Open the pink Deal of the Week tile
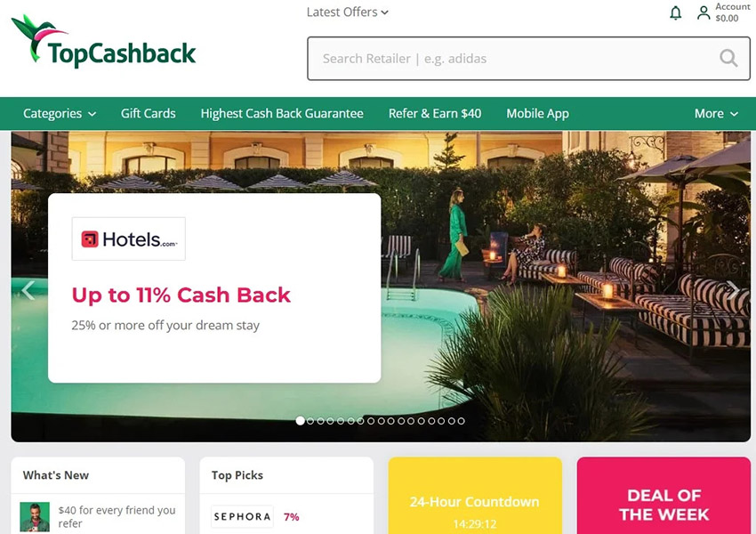This screenshot has width=756, height=534. tap(664, 496)
